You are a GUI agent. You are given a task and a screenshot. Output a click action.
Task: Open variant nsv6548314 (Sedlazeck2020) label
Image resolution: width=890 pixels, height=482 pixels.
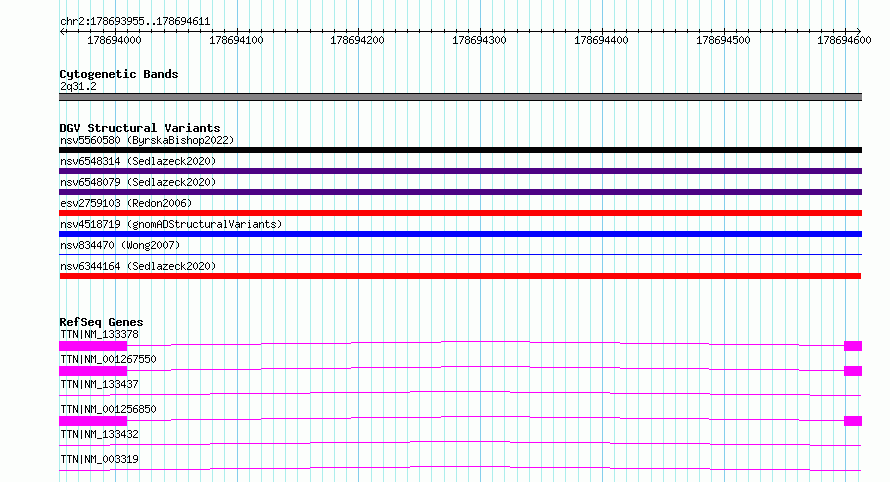(138, 161)
